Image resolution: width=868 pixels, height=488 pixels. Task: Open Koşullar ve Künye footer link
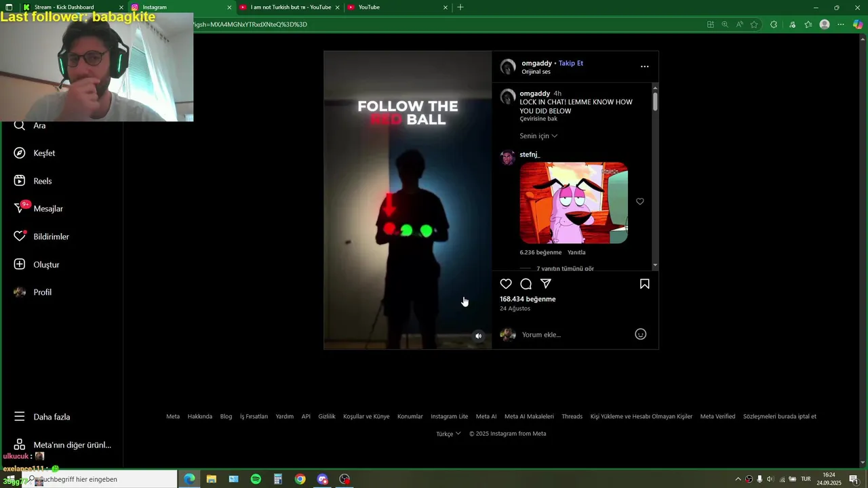[x=366, y=416]
